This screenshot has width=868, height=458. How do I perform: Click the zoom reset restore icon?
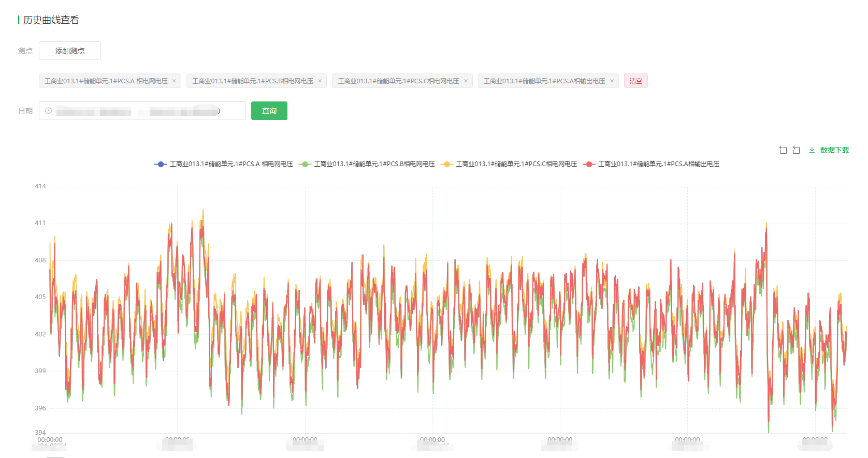coord(797,150)
